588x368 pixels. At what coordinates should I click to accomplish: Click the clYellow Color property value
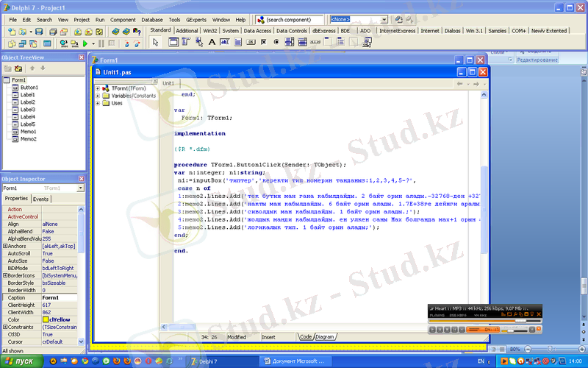point(60,319)
